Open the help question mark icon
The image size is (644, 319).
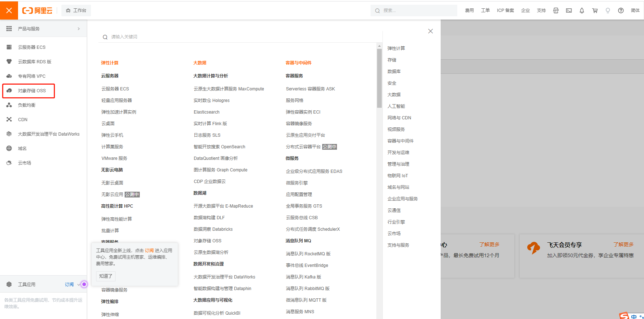click(621, 10)
